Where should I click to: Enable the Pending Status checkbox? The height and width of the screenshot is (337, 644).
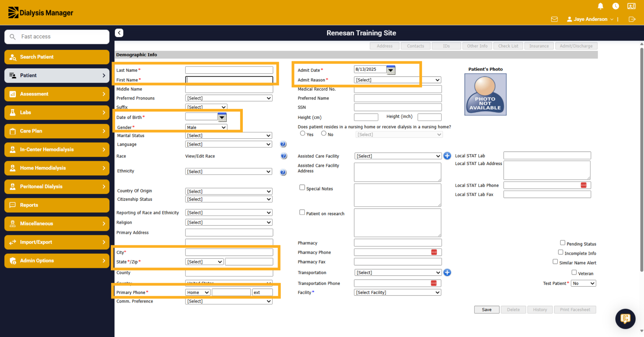pos(563,243)
